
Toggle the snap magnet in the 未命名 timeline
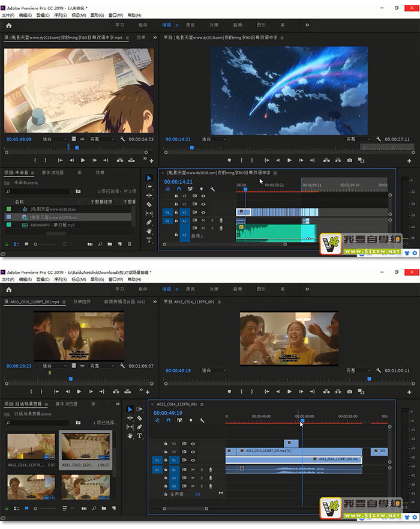[179, 189]
